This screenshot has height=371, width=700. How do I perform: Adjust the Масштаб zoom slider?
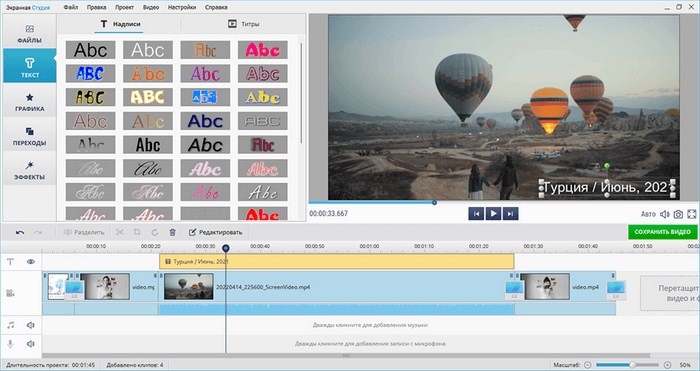click(x=632, y=365)
